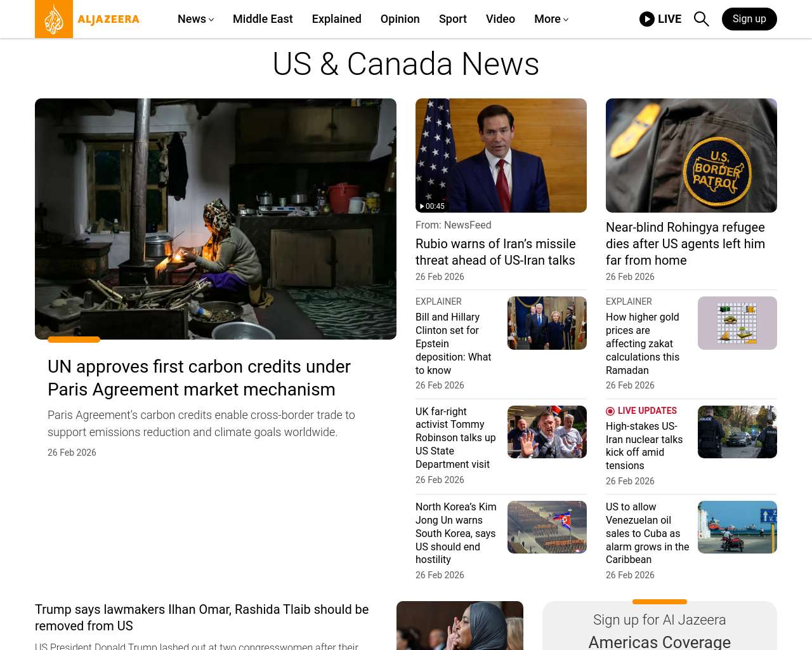Open the Rohingya refugee article headline

pyautogui.click(x=685, y=244)
